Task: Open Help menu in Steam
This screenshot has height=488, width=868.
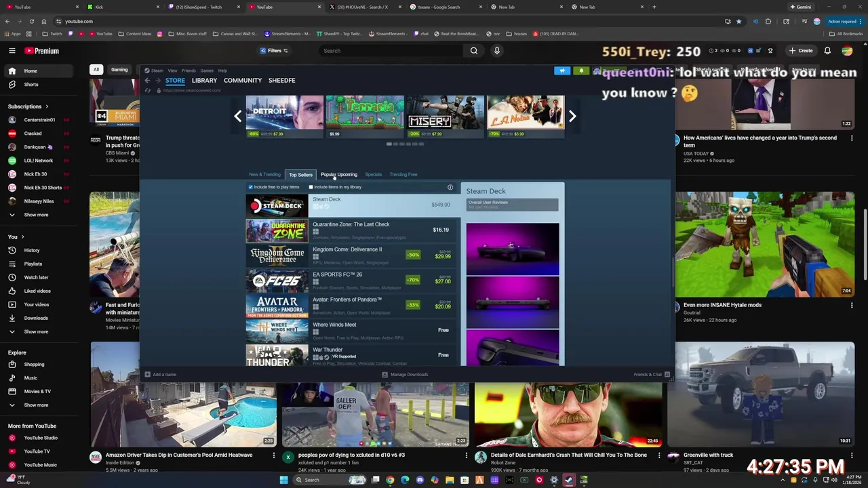Action: [222, 70]
